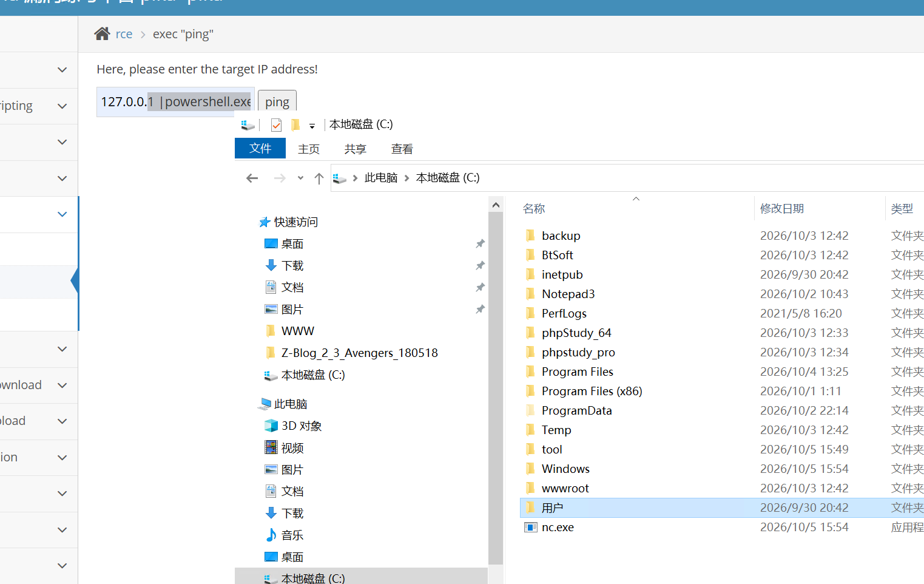Viewport: 924px width, 584px height.
Task: Select the Notepad3 folder name
Action: [x=568, y=294]
